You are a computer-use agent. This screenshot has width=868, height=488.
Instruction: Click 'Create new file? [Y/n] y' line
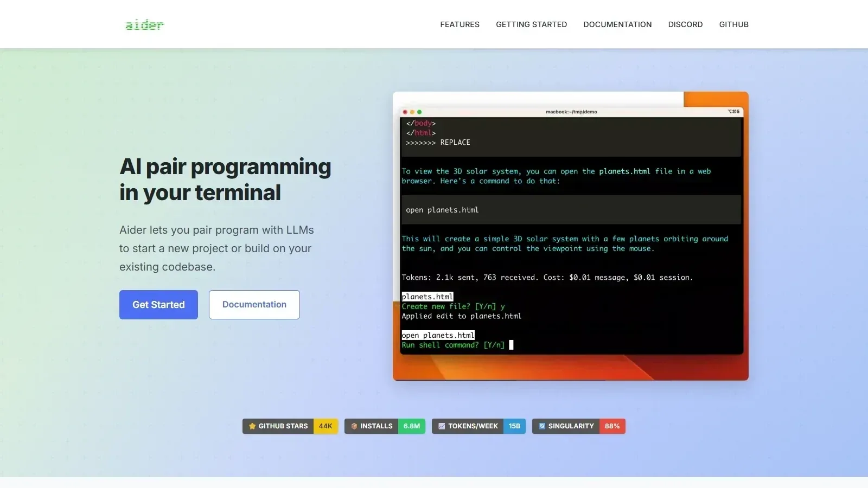click(453, 306)
